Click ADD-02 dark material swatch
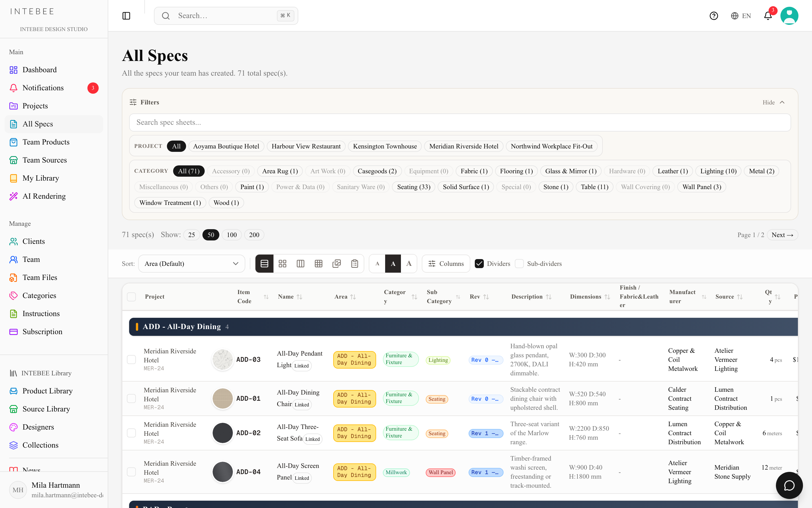Image resolution: width=812 pixels, height=508 pixels. [x=222, y=433]
